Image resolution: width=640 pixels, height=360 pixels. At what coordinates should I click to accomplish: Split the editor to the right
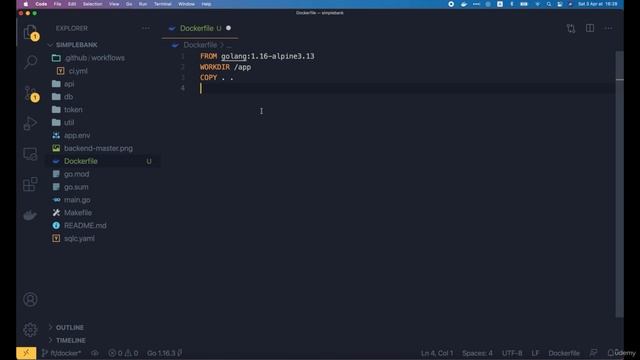590,28
